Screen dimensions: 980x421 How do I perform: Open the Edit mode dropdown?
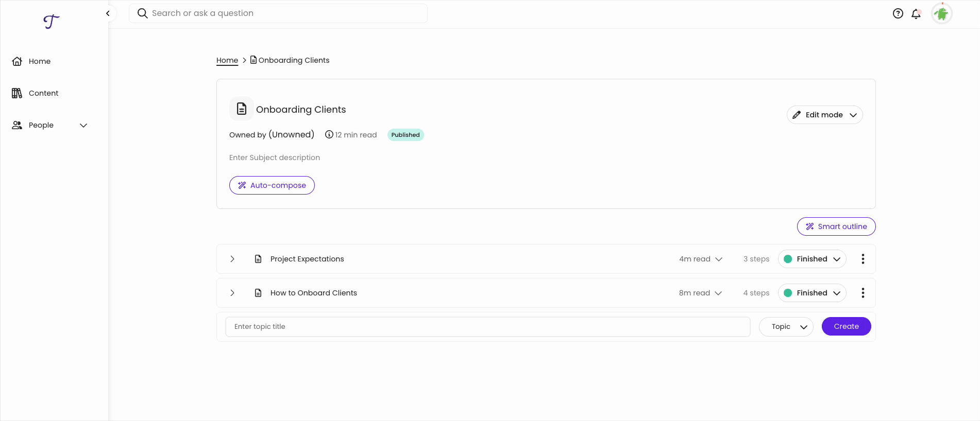(x=824, y=115)
